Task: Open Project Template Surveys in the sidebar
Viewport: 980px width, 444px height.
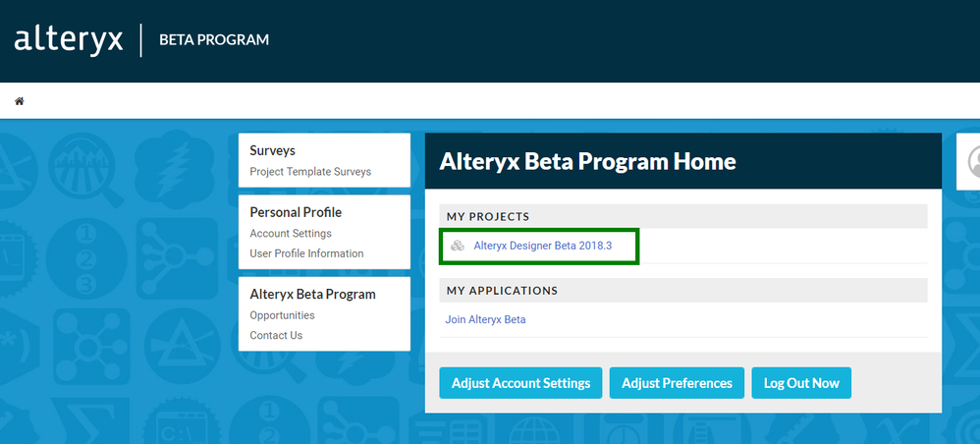Action: click(310, 172)
